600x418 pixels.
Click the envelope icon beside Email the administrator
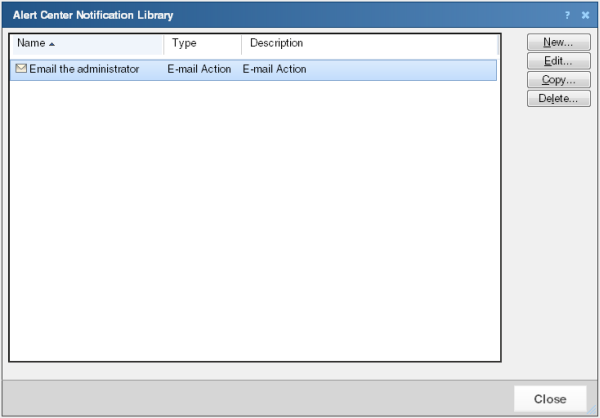coord(21,69)
